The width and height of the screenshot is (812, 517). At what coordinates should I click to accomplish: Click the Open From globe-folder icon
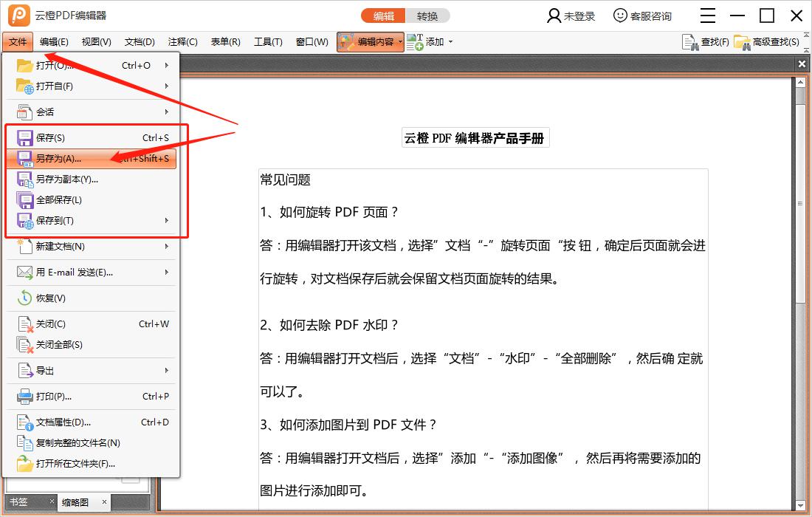tap(24, 86)
